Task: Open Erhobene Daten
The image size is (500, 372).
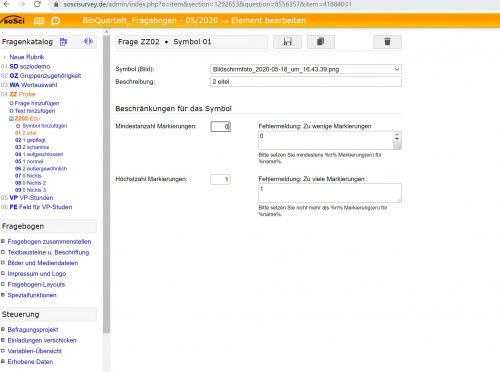Action: pyautogui.click(x=30, y=362)
